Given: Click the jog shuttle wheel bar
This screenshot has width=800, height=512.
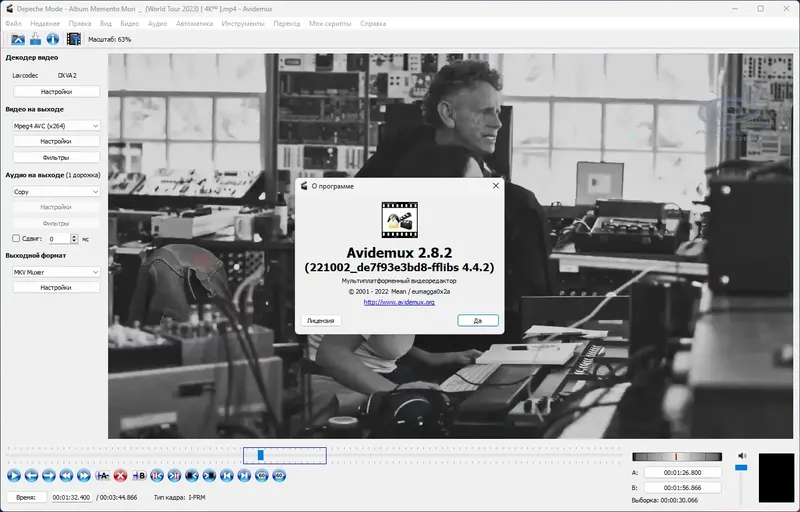Looking at the screenshot, I should pos(677,456).
